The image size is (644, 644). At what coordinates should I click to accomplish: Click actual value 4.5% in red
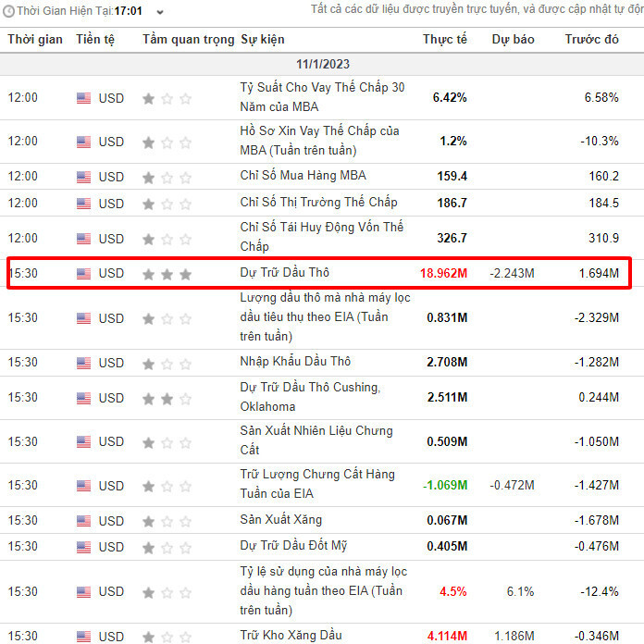pyautogui.click(x=453, y=591)
